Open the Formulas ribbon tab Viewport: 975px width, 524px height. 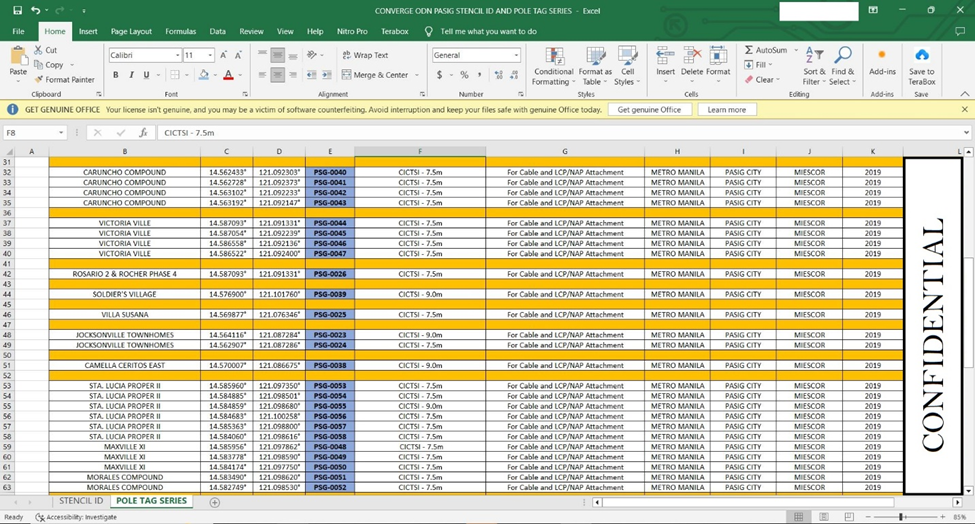180,31
